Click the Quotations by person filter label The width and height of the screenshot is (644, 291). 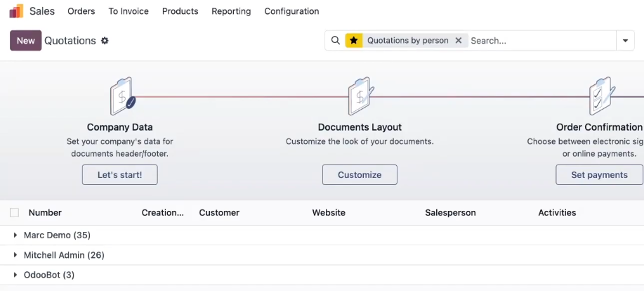tap(408, 40)
